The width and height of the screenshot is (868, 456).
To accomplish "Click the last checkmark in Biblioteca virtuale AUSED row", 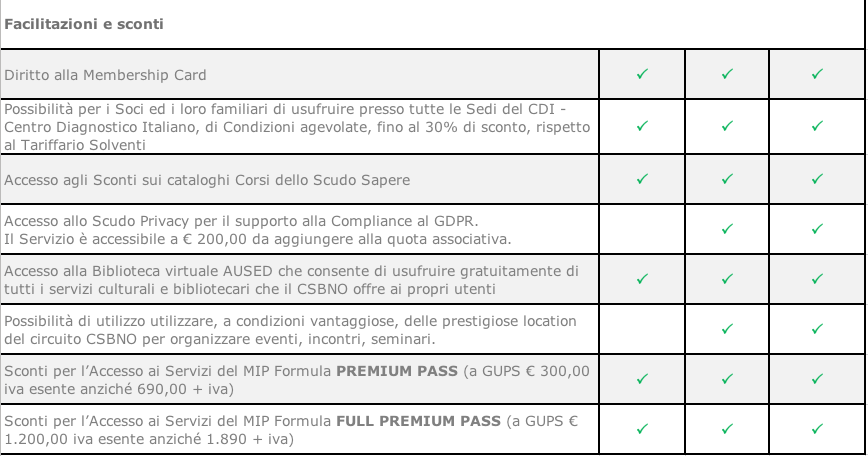I will [817, 279].
